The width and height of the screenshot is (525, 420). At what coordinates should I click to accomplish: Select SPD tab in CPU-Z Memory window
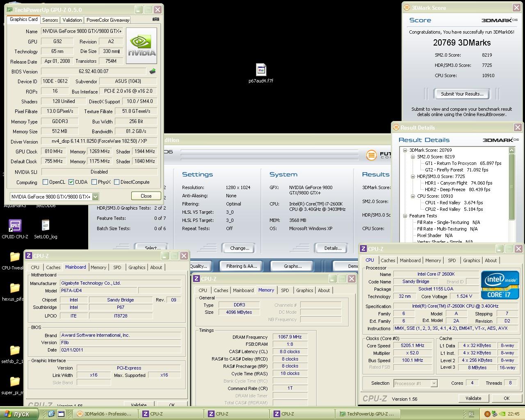(x=285, y=290)
